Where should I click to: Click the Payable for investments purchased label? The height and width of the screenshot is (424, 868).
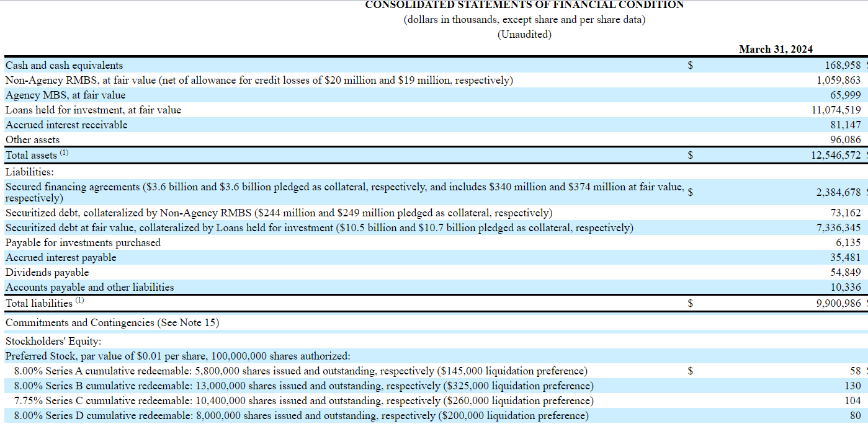(x=83, y=242)
